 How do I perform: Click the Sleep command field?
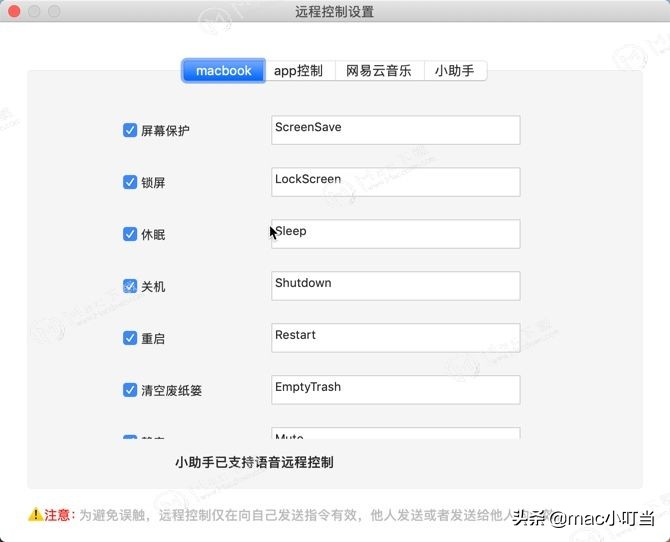coord(396,234)
